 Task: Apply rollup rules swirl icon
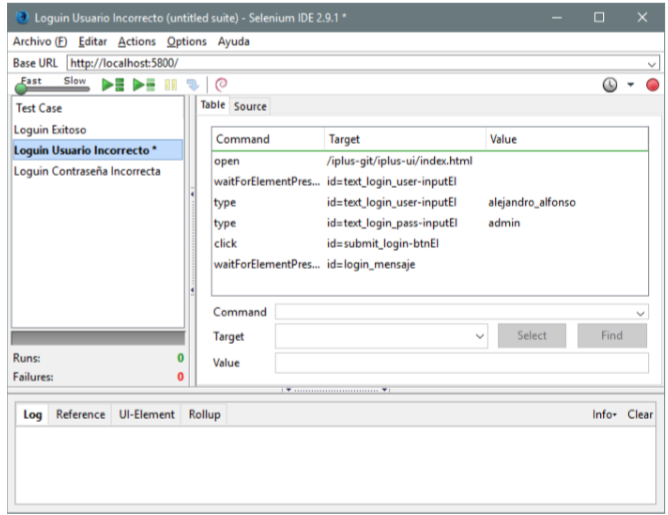pyautogui.click(x=221, y=84)
